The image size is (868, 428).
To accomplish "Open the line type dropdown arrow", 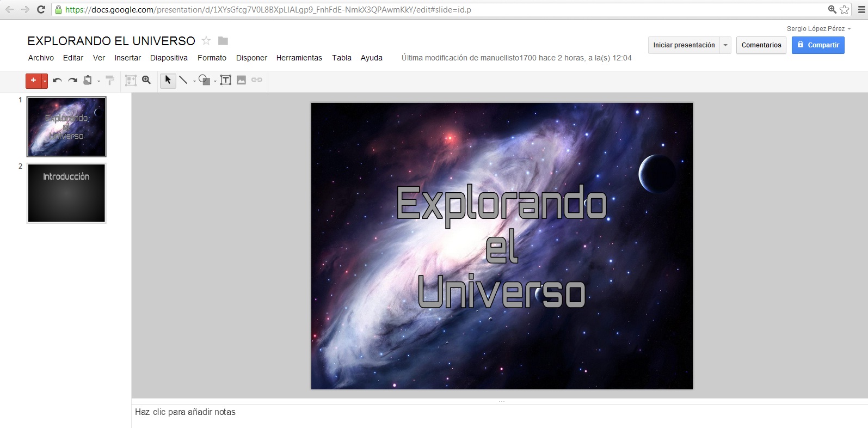I will pyautogui.click(x=194, y=81).
